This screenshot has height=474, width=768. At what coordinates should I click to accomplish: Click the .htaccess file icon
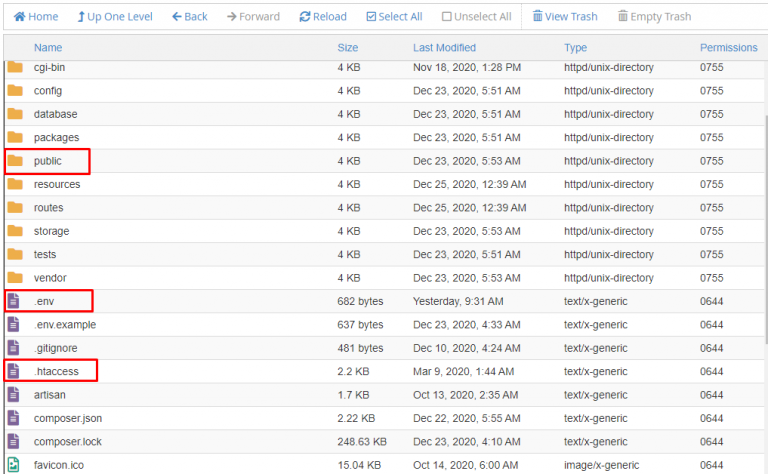click(14, 371)
